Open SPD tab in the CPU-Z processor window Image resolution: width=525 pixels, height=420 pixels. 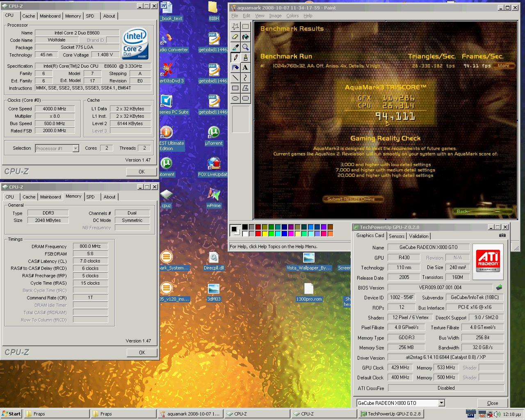click(x=90, y=16)
